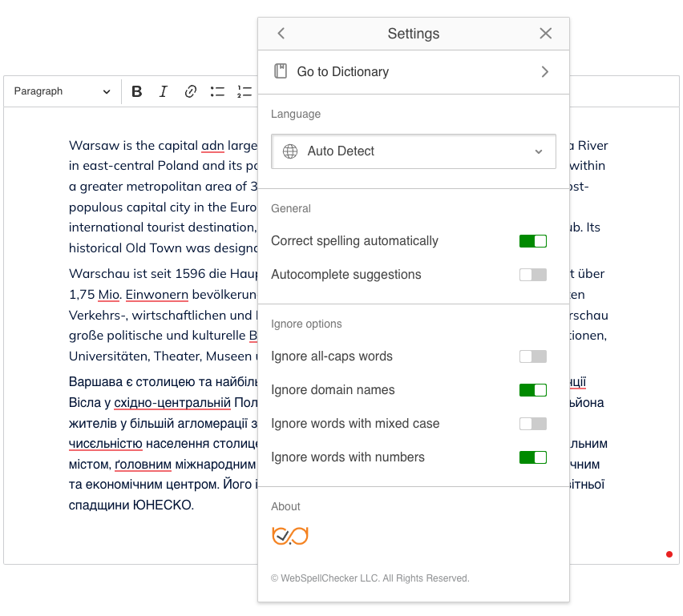Image resolution: width=683 pixels, height=616 pixels.
Task: Open the Paragraph style dropdown
Action: pyautogui.click(x=62, y=91)
